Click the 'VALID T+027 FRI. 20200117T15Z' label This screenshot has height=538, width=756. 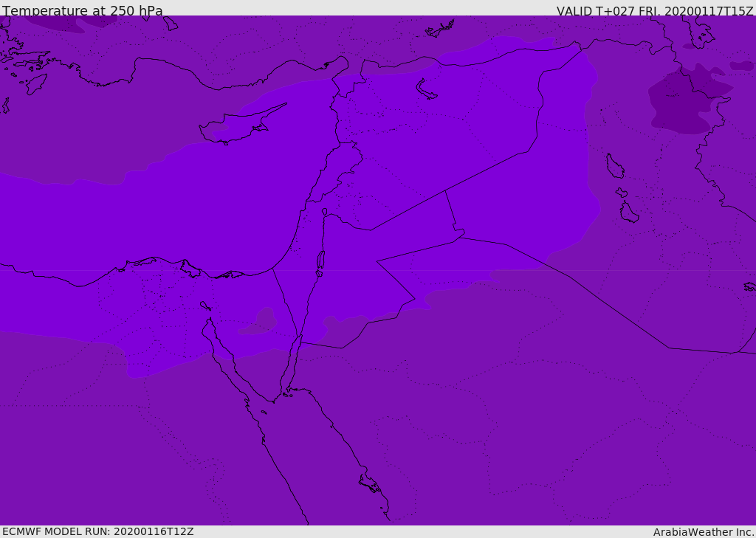pyautogui.click(x=655, y=11)
